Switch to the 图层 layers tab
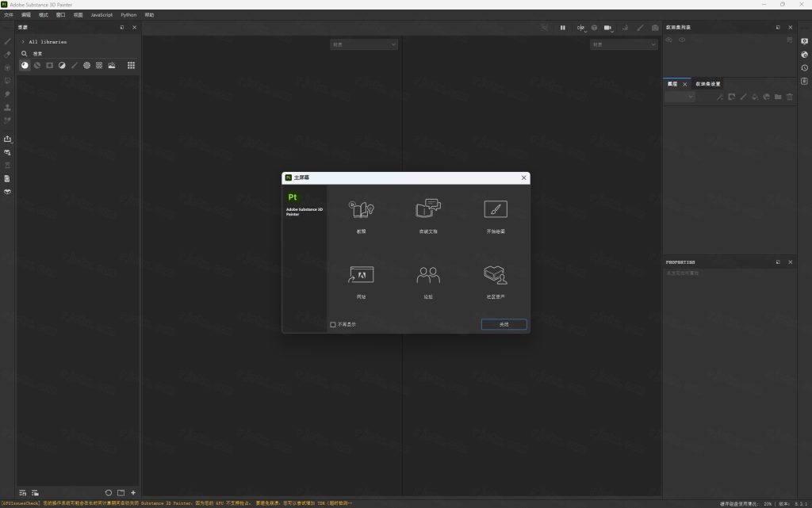Screen dimensions: 812x508 (672, 84)
